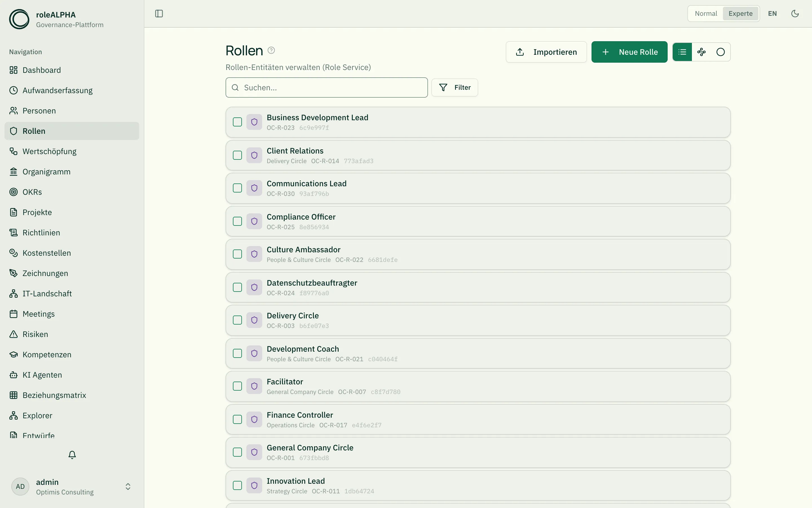
Task: Switch to list view icon
Action: (x=682, y=52)
